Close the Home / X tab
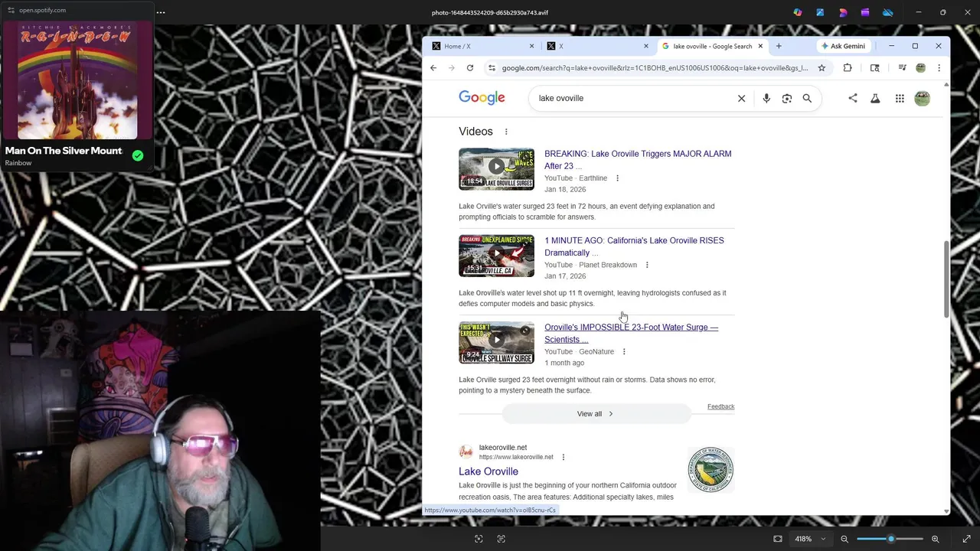This screenshot has width=980, height=551. click(x=532, y=46)
